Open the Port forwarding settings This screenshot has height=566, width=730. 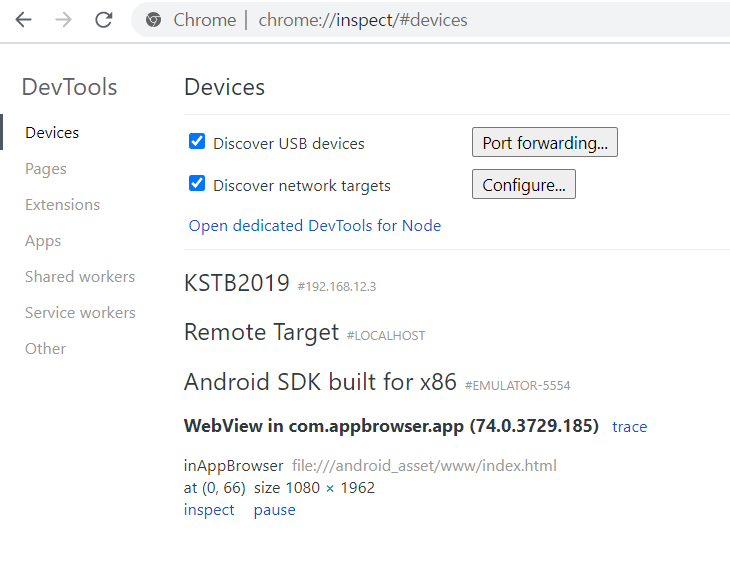point(545,142)
